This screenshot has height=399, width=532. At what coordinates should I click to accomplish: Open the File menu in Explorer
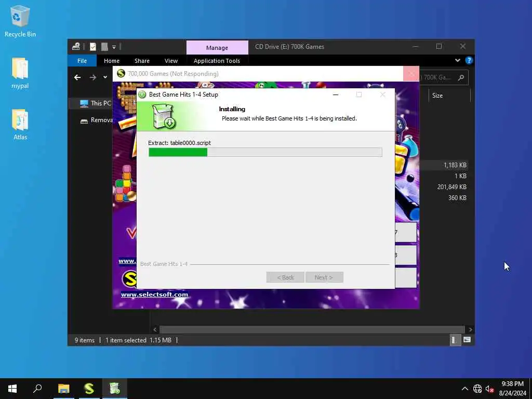pos(82,61)
